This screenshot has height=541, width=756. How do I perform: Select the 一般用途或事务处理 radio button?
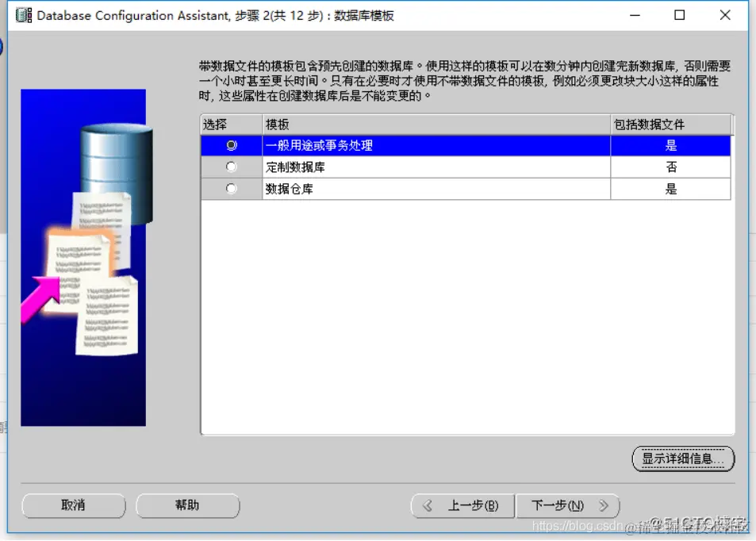coord(231,145)
